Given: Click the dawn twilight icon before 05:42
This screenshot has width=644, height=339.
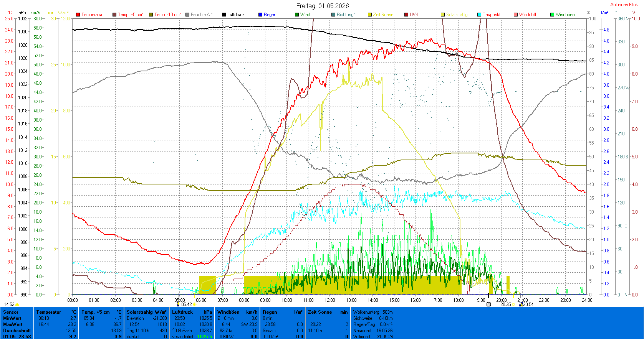Looking at the screenshot, I should point(178,304).
